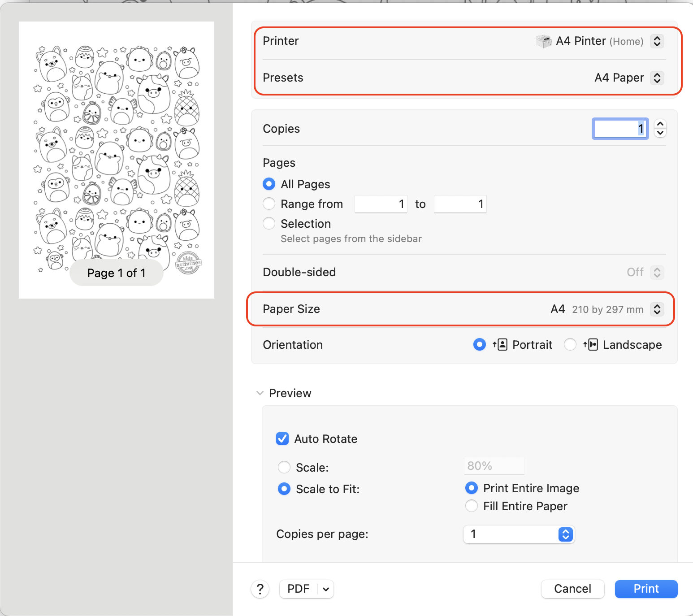Viewport: 693px width, 616px height.
Task: Choose the Selection pages radio button
Action: pos(269,223)
